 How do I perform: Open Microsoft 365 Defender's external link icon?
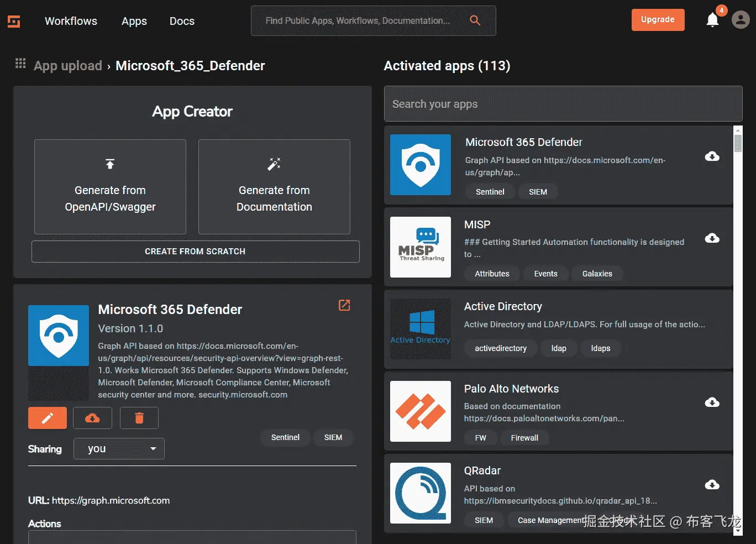(344, 305)
